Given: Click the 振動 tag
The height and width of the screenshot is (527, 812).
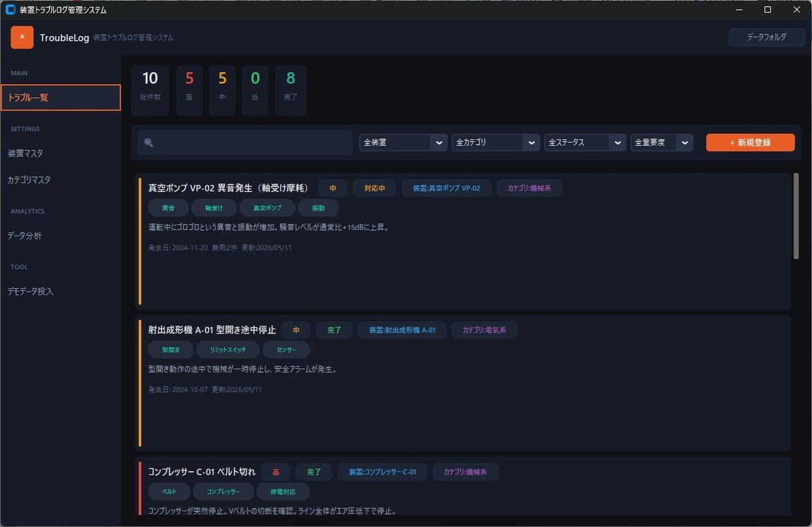Looking at the screenshot, I should 319,208.
